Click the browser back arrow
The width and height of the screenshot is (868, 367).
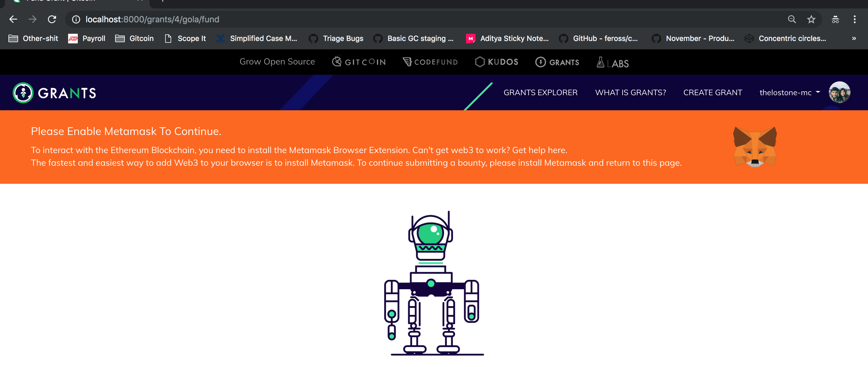pos(13,19)
